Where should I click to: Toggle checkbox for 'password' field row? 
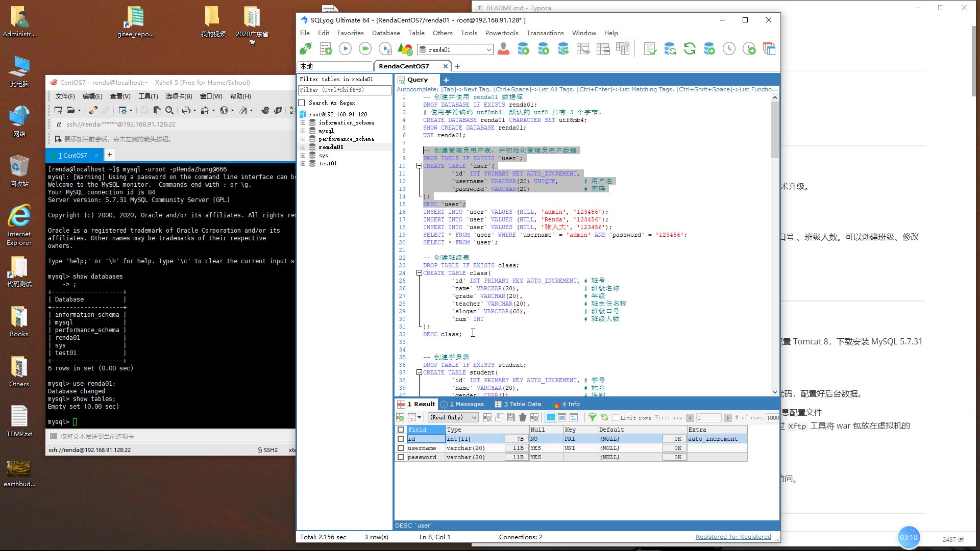tap(401, 457)
